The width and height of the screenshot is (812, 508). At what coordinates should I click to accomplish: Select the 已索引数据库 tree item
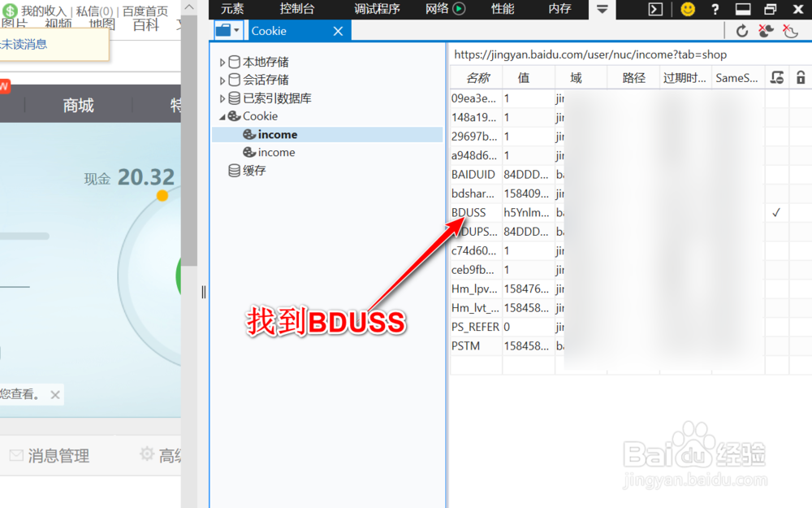tap(277, 98)
